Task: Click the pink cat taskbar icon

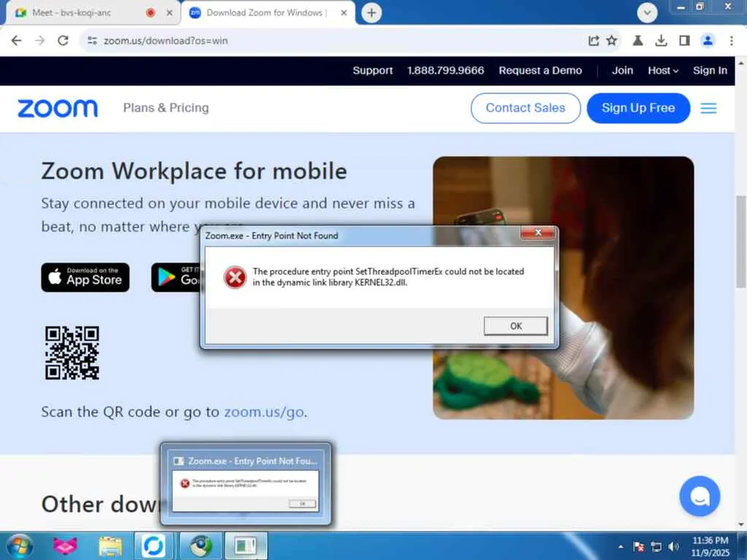Action: [65, 545]
